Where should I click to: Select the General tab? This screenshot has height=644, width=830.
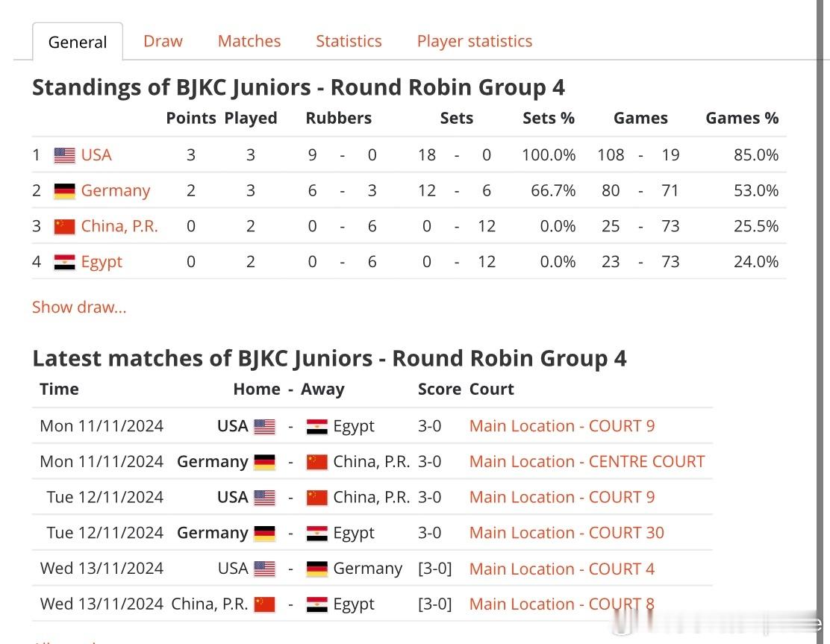(x=78, y=42)
